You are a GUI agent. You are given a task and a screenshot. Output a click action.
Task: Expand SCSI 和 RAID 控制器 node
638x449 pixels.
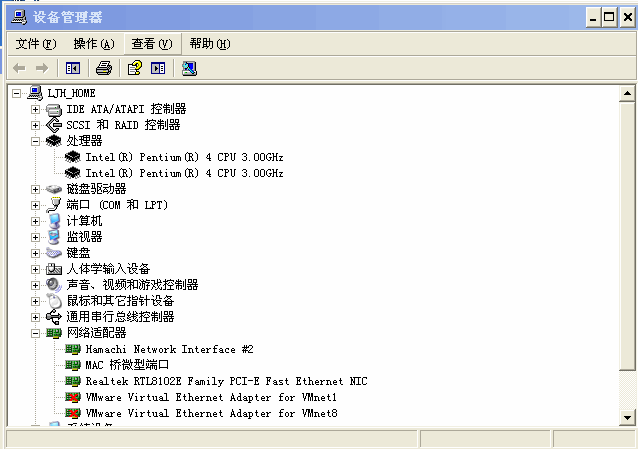(35, 125)
